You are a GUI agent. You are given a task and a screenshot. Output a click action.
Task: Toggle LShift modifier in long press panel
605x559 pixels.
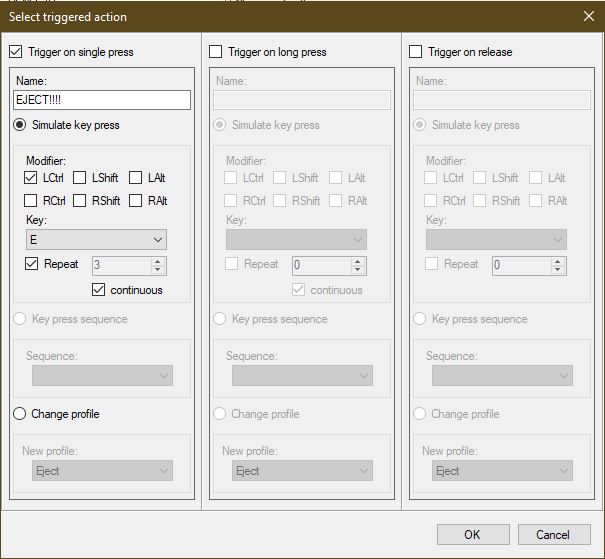[x=279, y=178]
